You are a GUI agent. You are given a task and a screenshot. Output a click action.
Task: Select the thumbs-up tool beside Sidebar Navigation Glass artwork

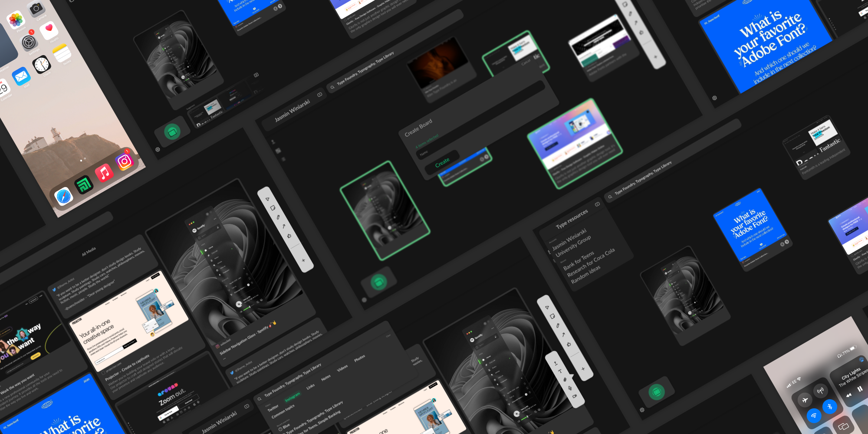(x=289, y=236)
